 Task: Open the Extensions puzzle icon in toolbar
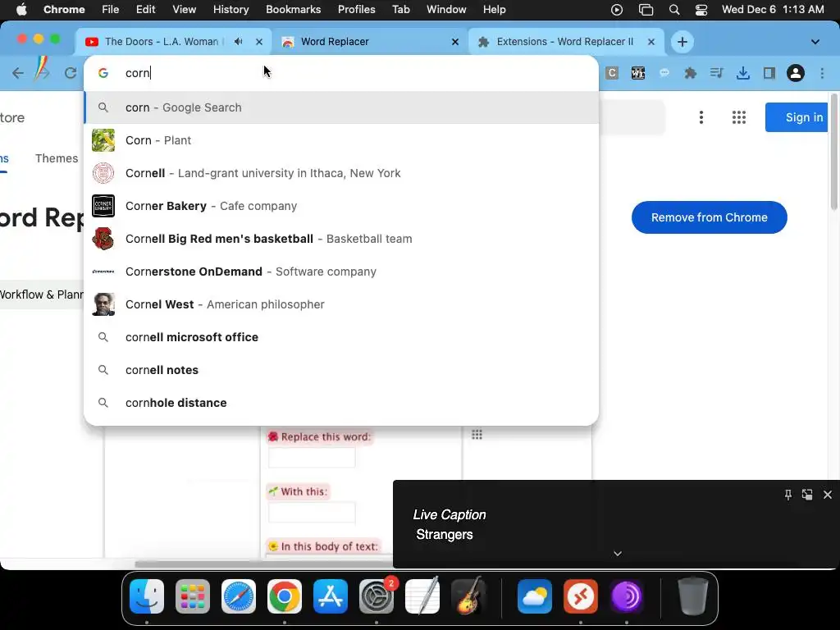[x=691, y=73]
